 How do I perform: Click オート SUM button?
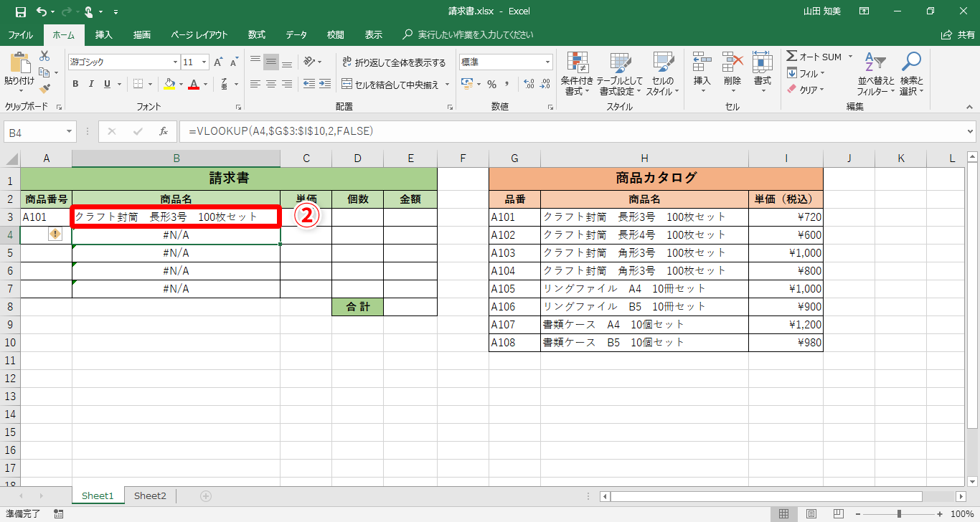(x=814, y=57)
